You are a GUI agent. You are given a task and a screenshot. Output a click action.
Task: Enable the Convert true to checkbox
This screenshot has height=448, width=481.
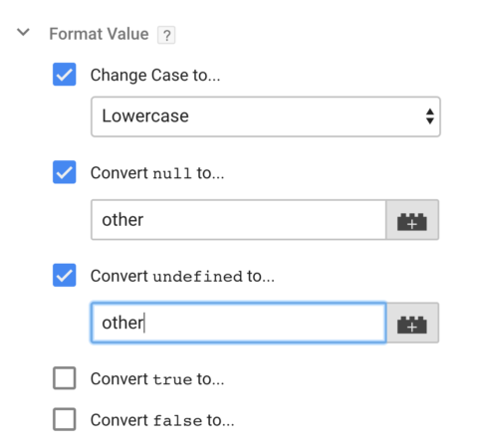click(x=65, y=378)
